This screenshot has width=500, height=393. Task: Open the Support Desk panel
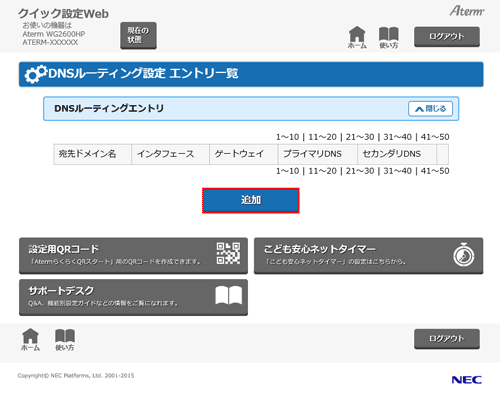click(133, 297)
